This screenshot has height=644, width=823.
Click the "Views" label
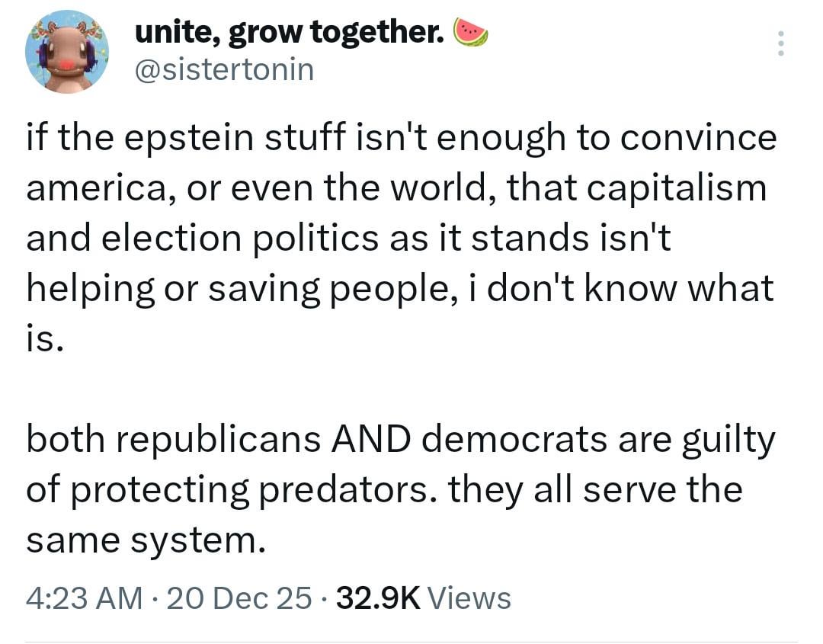(x=470, y=598)
